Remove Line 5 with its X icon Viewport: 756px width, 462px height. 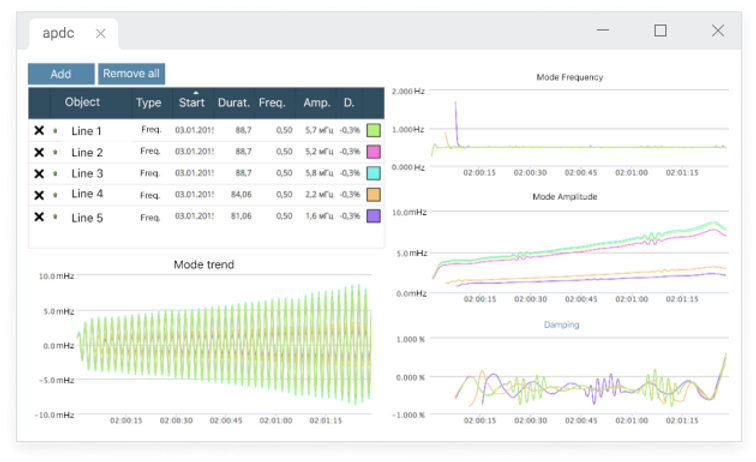(x=39, y=217)
